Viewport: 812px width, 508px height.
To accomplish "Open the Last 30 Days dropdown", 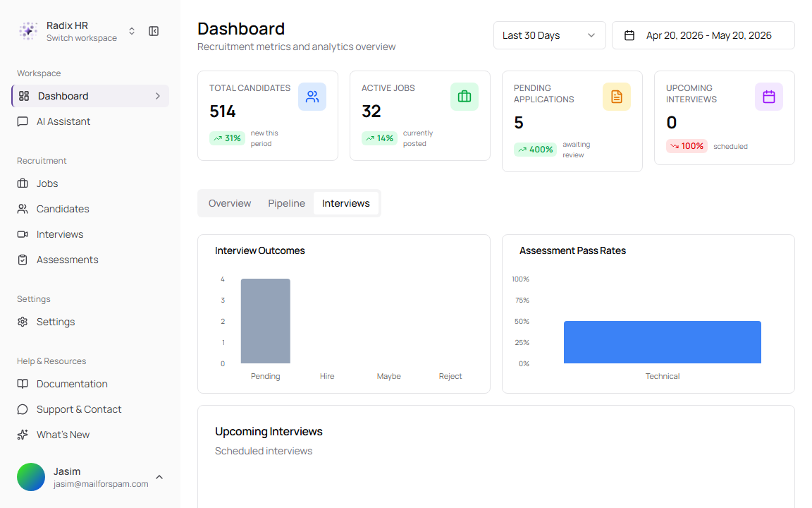I will (x=550, y=35).
